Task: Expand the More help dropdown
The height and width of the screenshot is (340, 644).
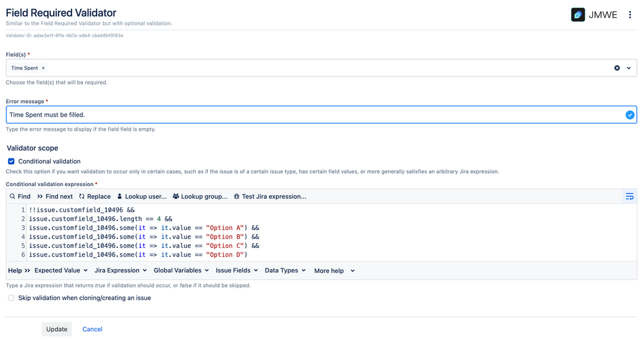Action: coord(335,270)
